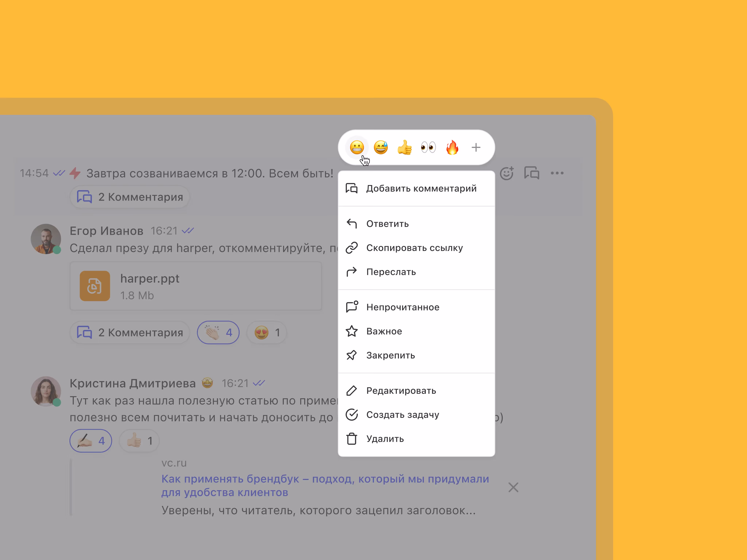Click the add-reaction smiley icon beside message
This screenshot has width=747, height=560.
pyautogui.click(x=507, y=173)
